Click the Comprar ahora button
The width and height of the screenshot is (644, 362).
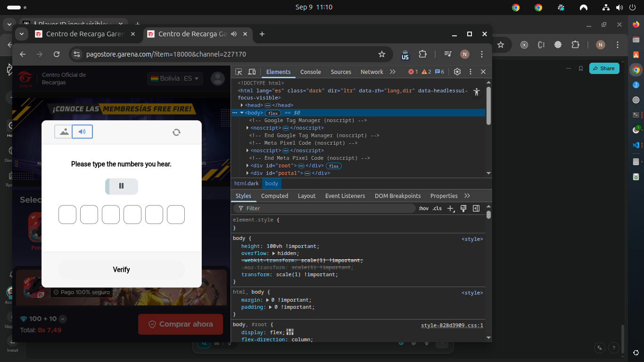(x=180, y=324)
